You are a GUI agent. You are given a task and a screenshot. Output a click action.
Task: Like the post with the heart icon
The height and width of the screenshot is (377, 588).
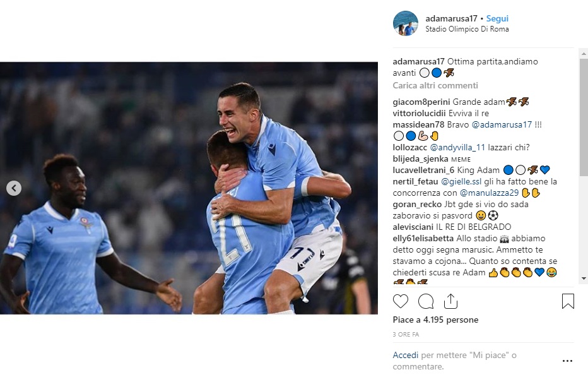(x=400, y=301)
